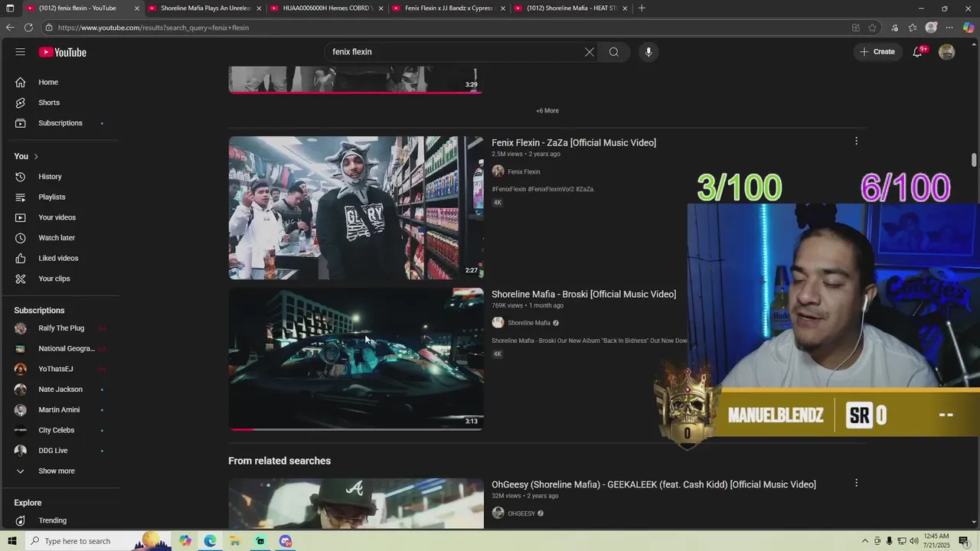Open Ralfy The Plug subscription

tap(60, 328)
